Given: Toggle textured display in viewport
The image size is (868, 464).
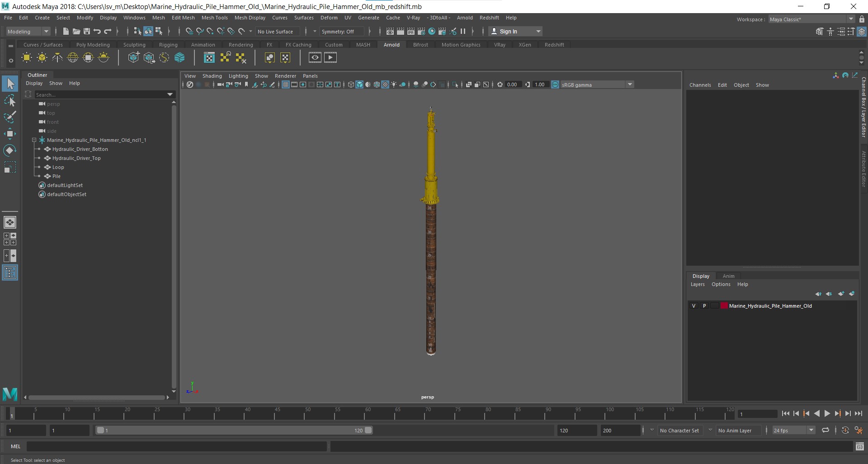Looking at the screenshot, I should (385, 84).
